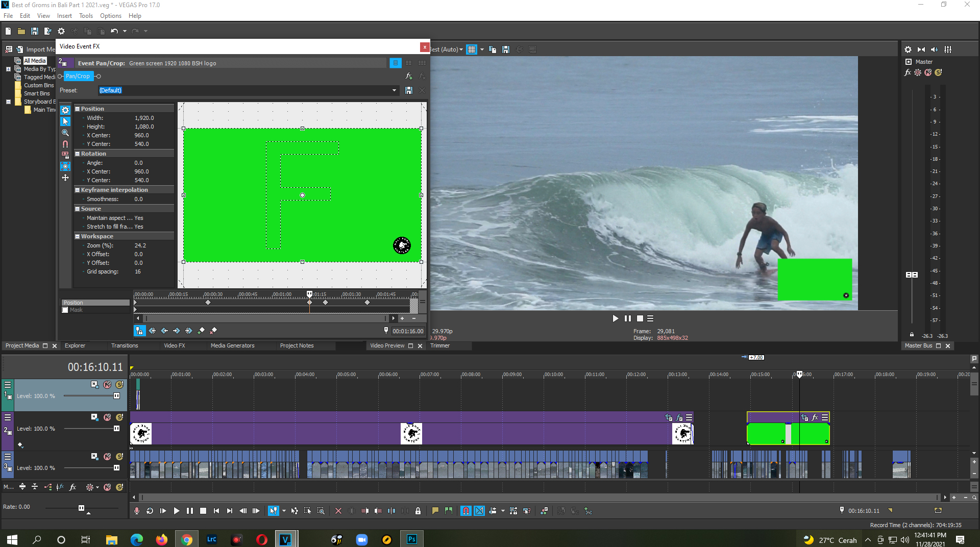Solo video track 3
This screenshot has width=980, height=547.
click(x=119, y=457)
